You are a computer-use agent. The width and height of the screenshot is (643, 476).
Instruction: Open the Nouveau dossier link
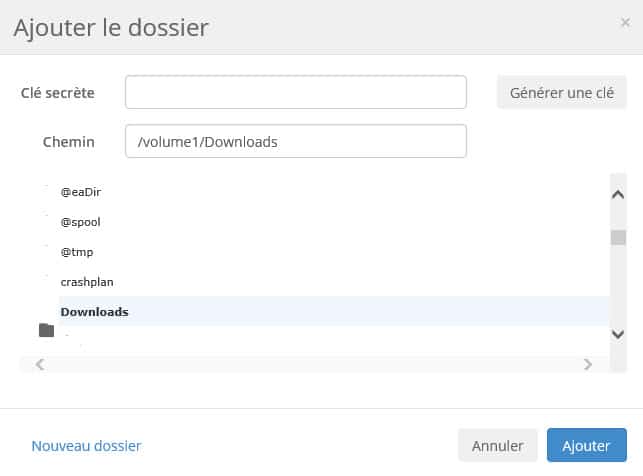click(x=86, y=446)
